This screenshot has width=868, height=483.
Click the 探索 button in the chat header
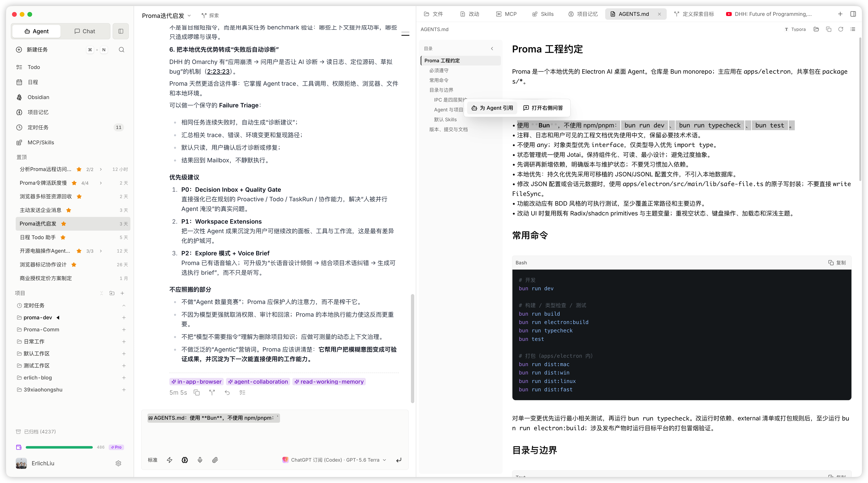[x=210, y=16]
